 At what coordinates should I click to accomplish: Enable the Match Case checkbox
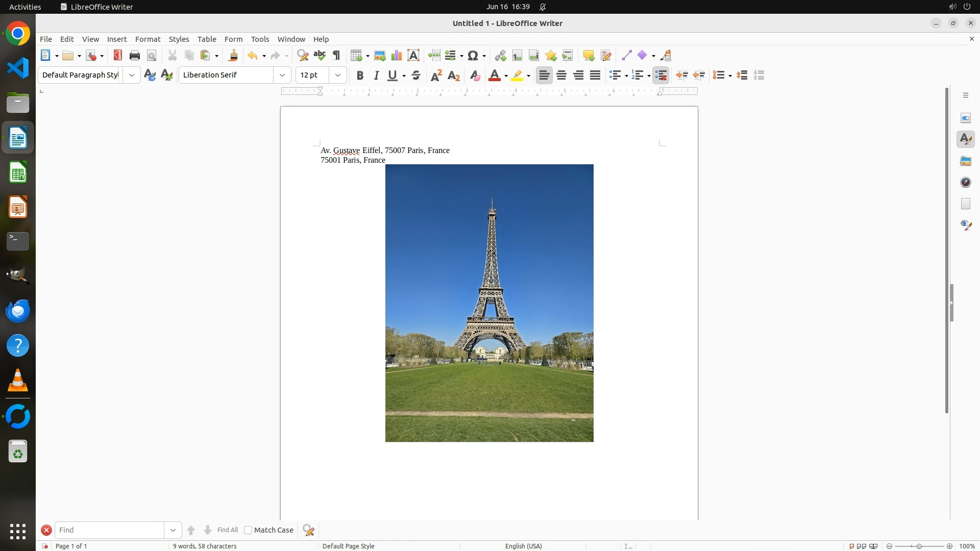point(248,530)
